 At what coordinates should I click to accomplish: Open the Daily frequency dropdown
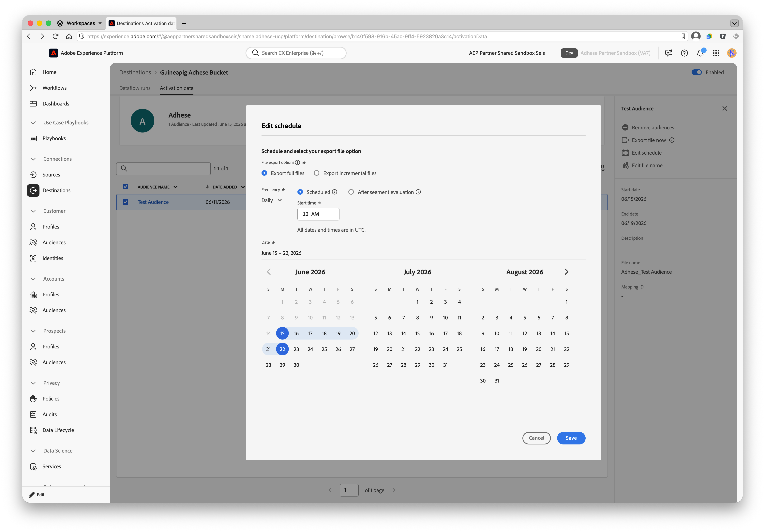(272, 200)
